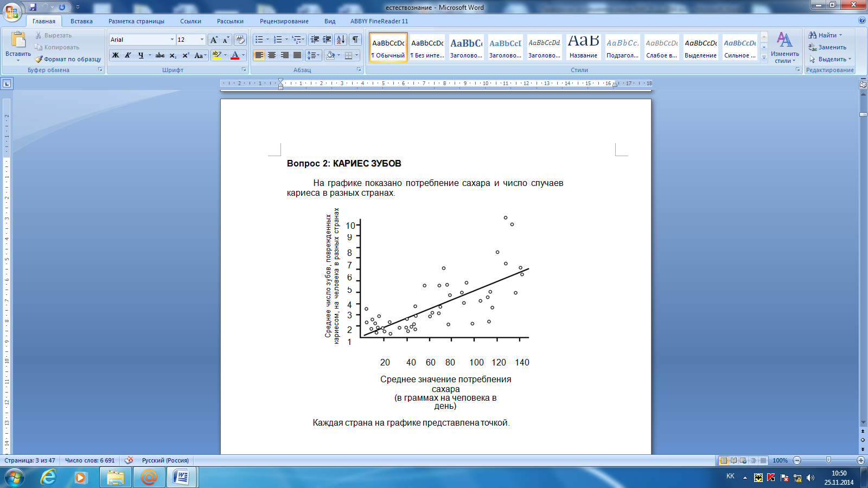Expand the Find (Найти) dropdown arrow
Image resolution: width=868 pixels, height=488 pixels.
point(841,35)
